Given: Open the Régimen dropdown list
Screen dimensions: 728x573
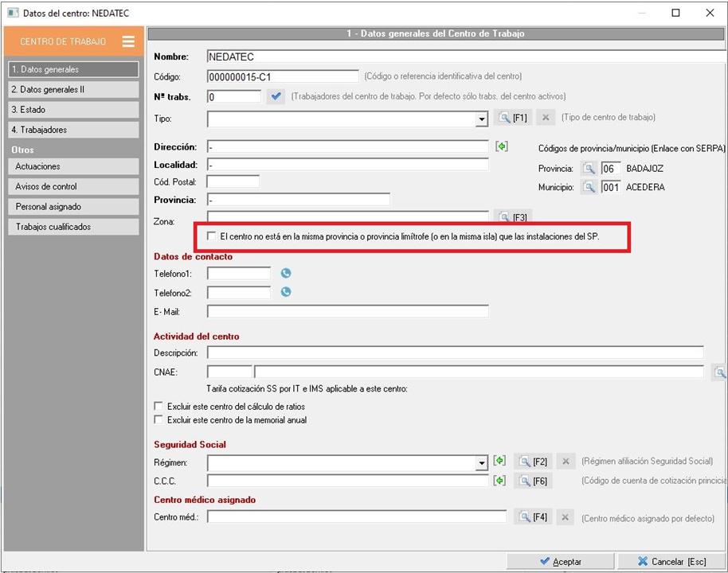Looking at the screenshot, I should [x=481, y=462].
